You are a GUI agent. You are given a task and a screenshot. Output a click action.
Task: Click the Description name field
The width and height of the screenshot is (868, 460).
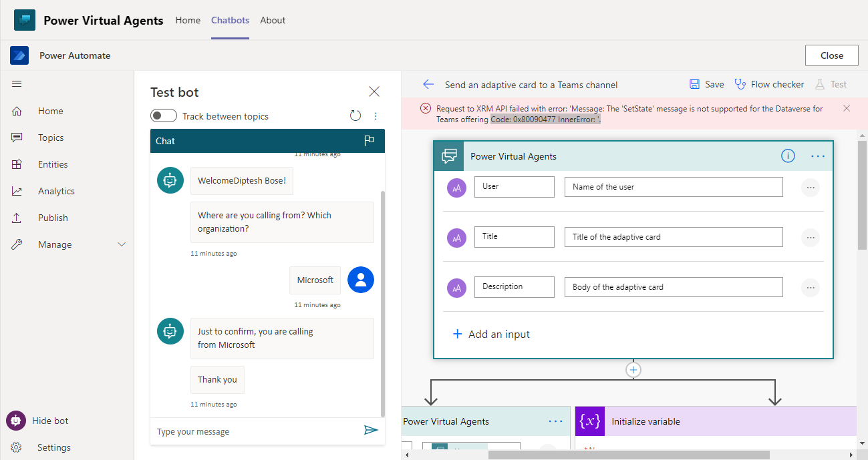pos(515,287)
